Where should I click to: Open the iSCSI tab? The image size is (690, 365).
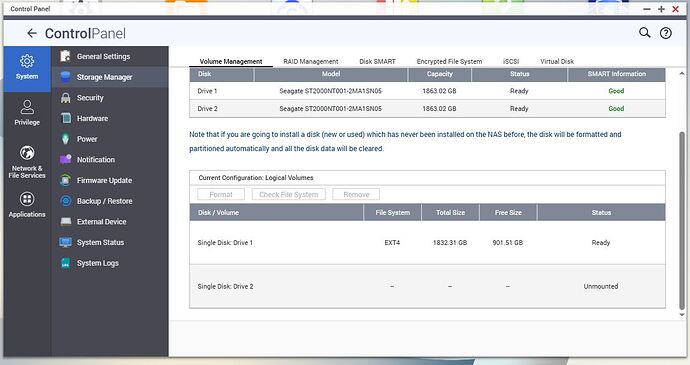tap(511, 61)
